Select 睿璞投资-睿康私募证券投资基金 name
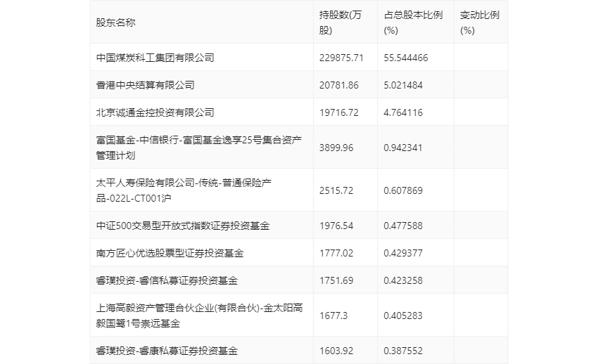Image resolution: width=598 pixels, height=364 pixels. pos(167,350)
